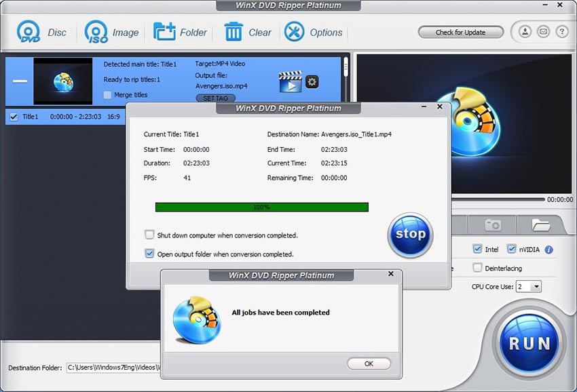Click the Check for Update button

(461, 32)
